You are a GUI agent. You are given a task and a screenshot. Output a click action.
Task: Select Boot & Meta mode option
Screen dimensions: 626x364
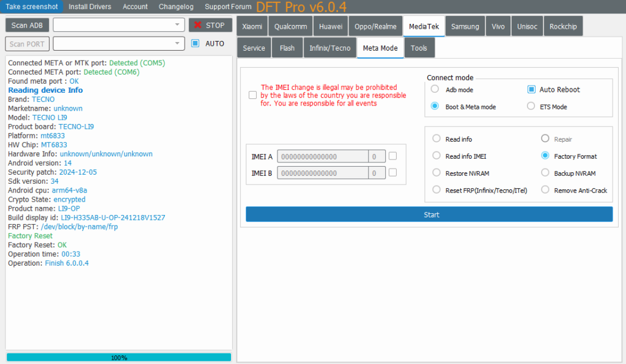[x=435, y=106]
